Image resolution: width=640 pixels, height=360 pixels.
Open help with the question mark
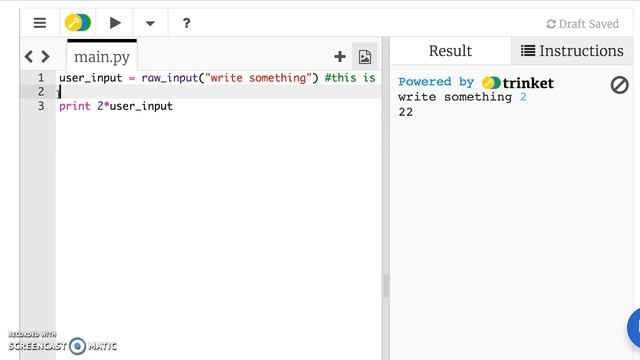click(187, 23)
